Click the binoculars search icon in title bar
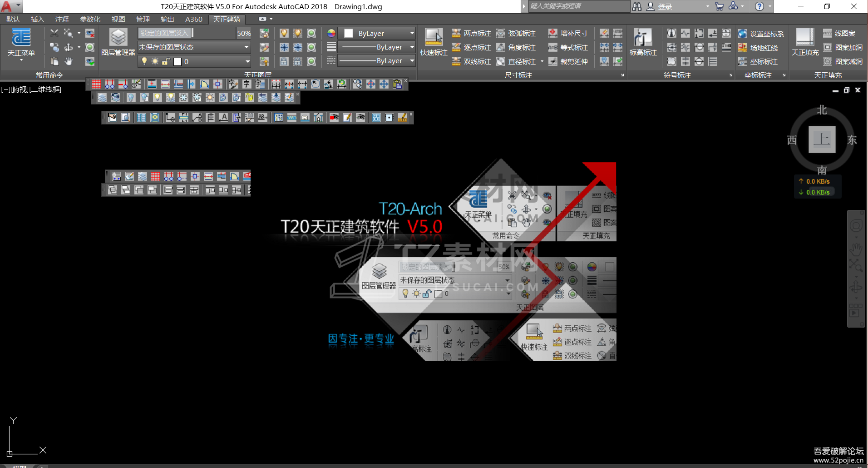This screenshot has width=868, height=468. tap(637, 6)
